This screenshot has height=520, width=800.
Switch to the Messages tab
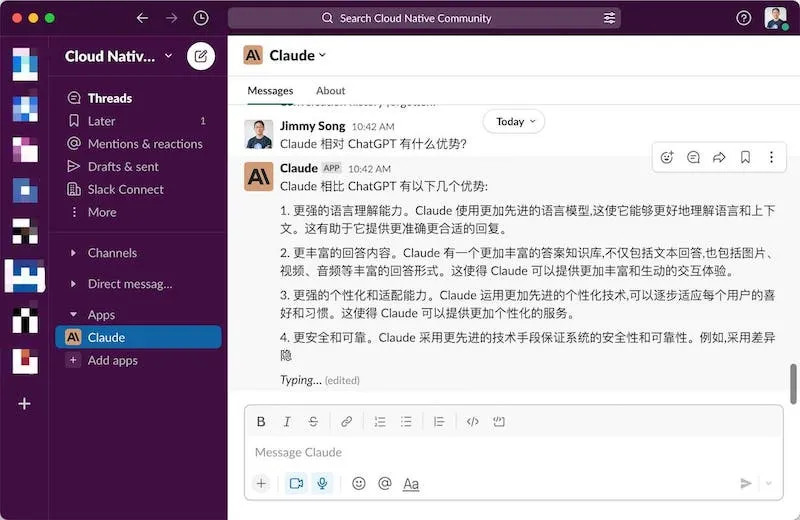270,91
